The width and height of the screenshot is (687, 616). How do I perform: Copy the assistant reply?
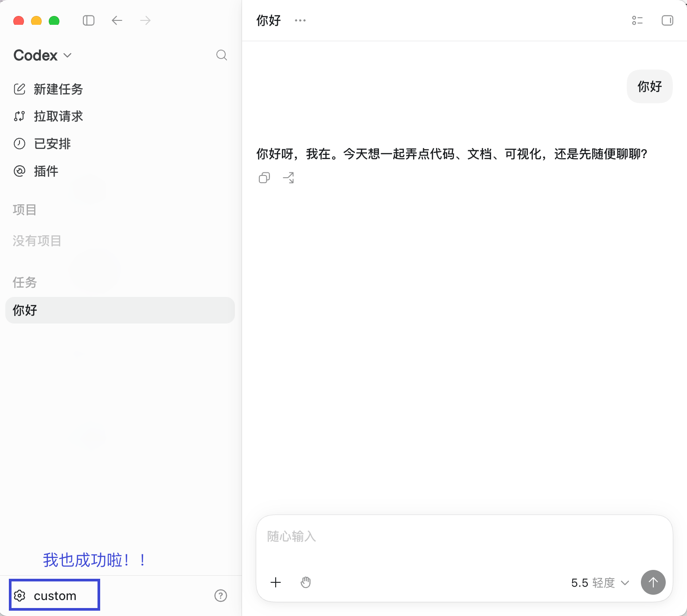coord(264,178)
